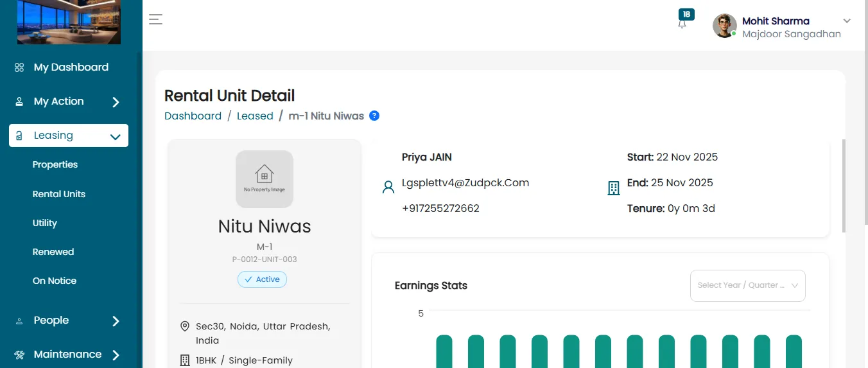Screen dimensions: 868x368
Task: Click the 1BHK / Single-Family text
Action: point(244,361)
